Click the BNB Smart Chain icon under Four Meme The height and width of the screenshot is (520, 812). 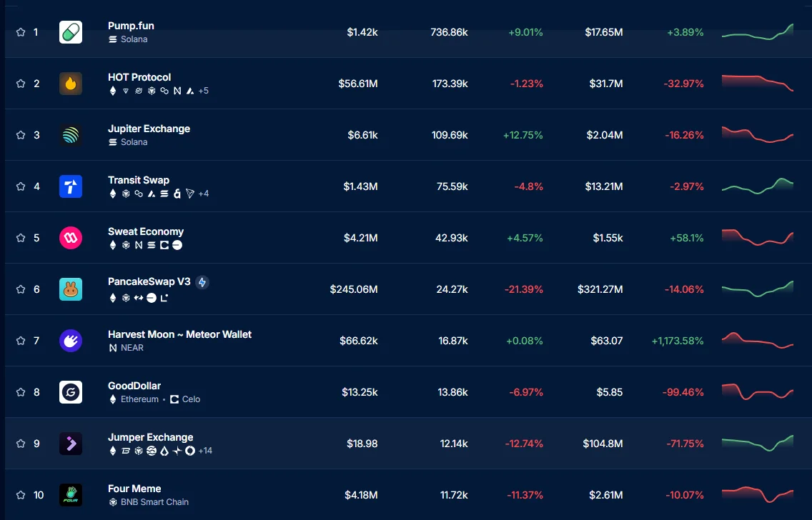click(112, 502)
